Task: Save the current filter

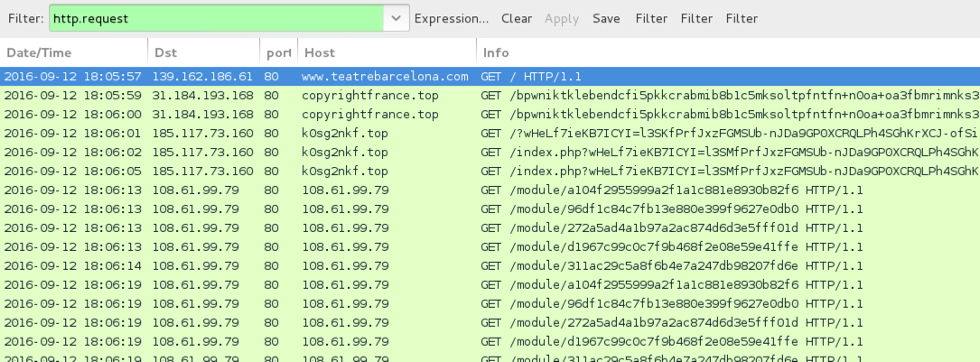Action: click(606, 18)
